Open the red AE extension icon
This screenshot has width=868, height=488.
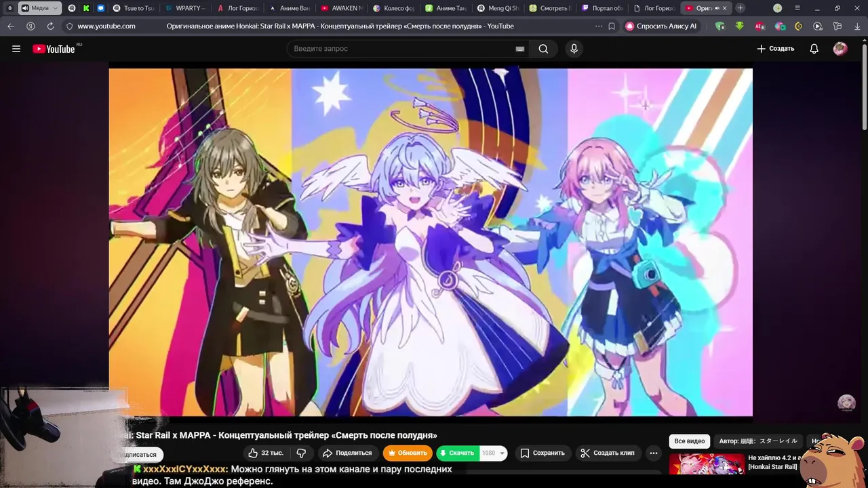click(759, 26)
